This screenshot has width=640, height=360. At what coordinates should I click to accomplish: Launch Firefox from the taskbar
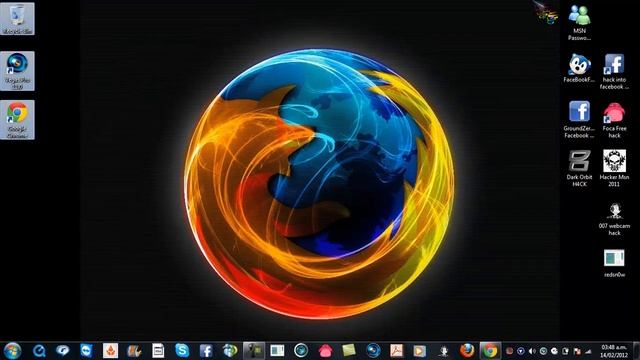(x=467, y=351)
